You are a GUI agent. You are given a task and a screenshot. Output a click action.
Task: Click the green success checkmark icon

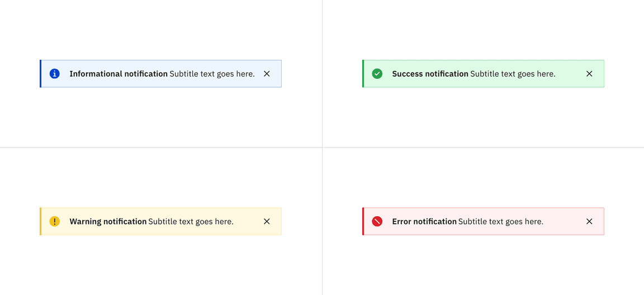(377, 74)
